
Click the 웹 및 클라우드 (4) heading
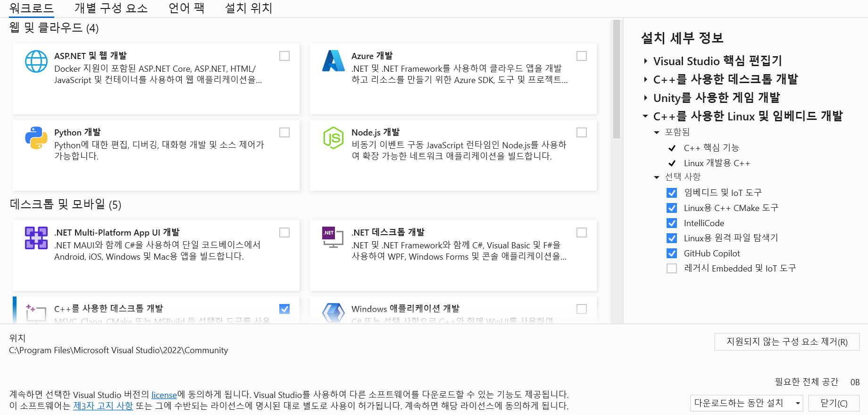[54, 28]
